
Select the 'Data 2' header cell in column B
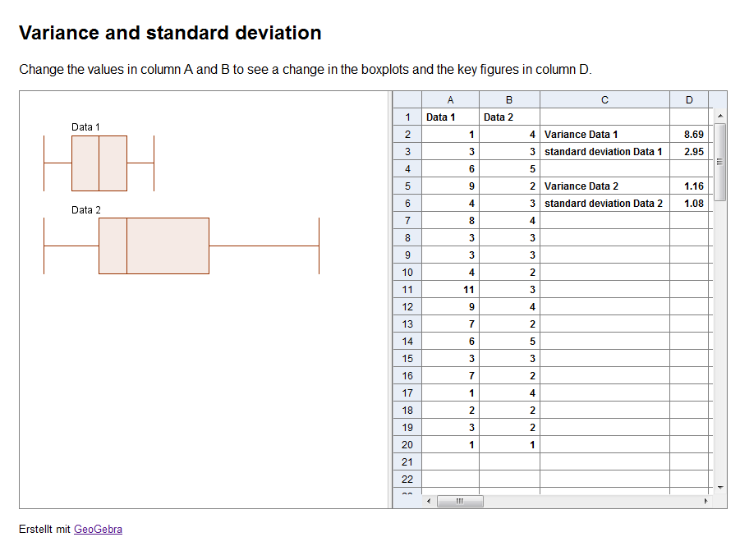click(509, 117)
